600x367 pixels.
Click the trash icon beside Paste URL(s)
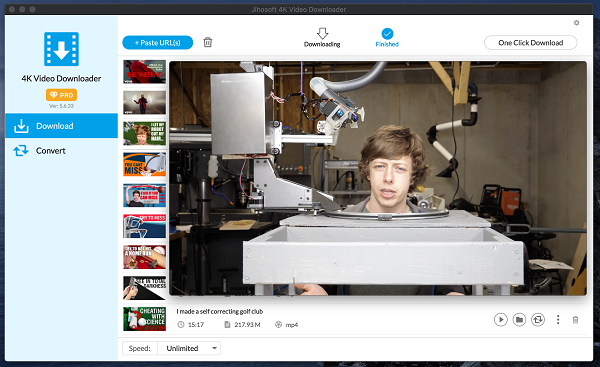point(208,42)
